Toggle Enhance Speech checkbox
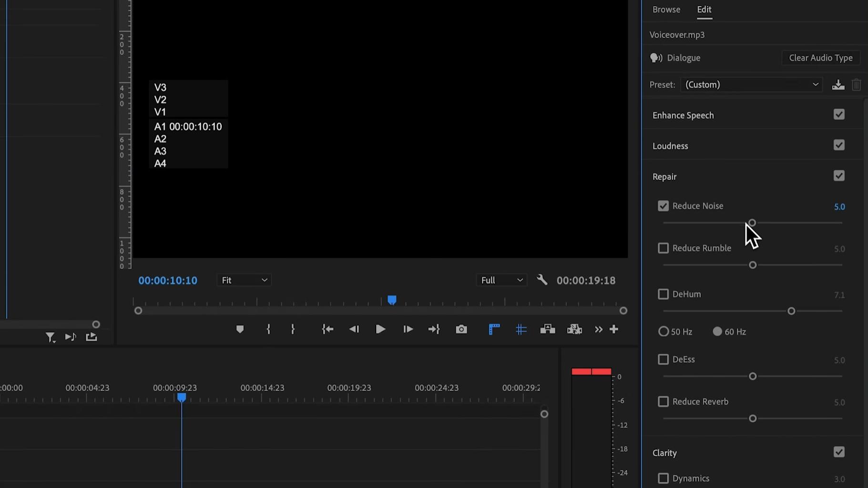Viewport: 868px width, 488px height. tap(839, 114)
